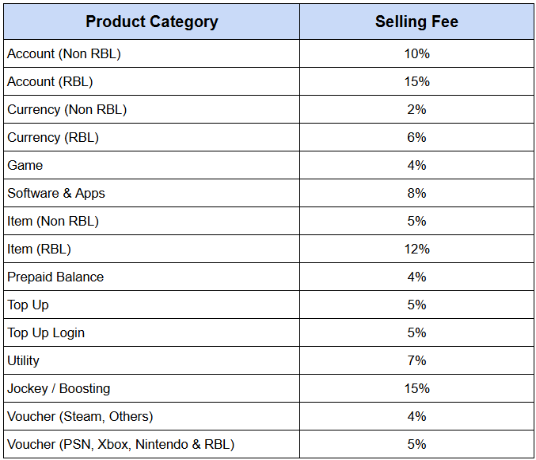The image size is (536, 460).
Task: Select the Account (RBL) category cell
Action: click(x=151, y=82)
